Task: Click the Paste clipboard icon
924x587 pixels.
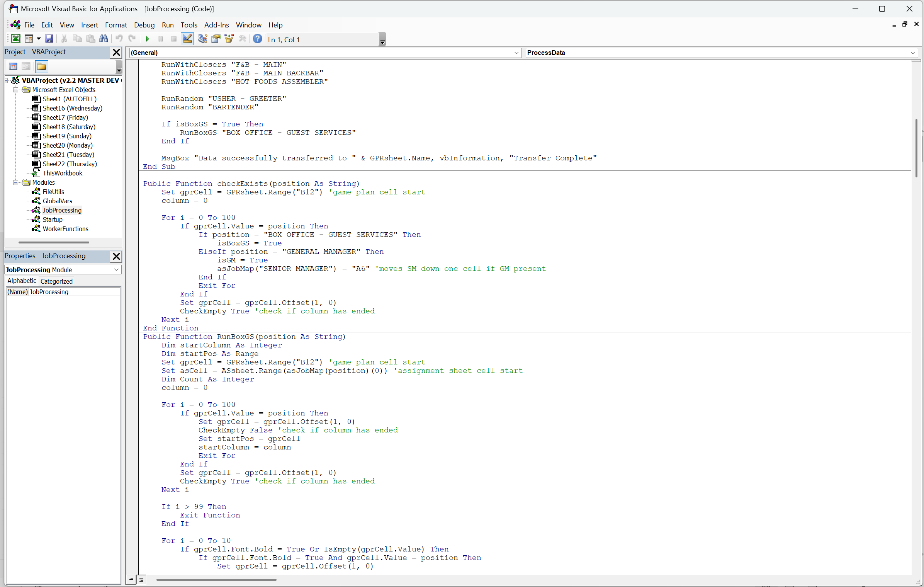Action: click(x=90, y=39)
